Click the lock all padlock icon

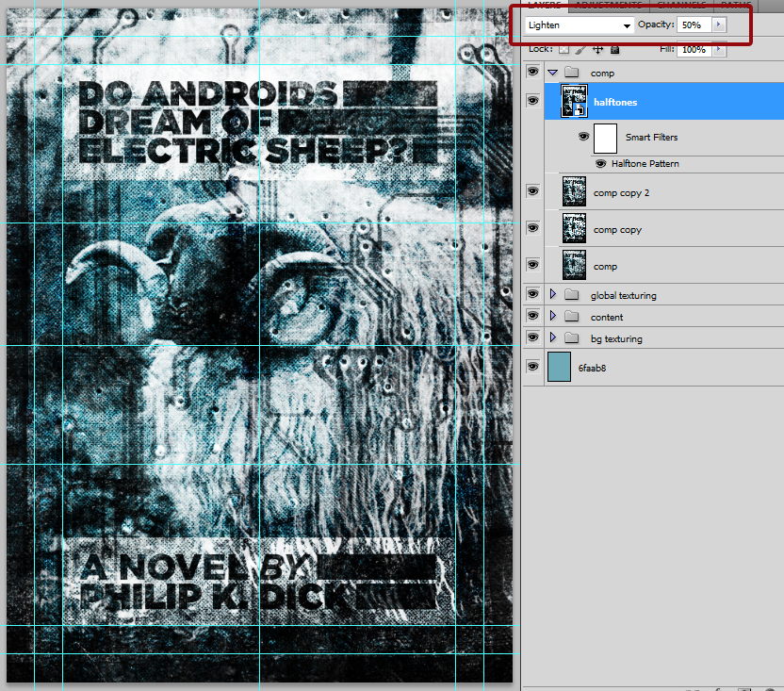615,49
